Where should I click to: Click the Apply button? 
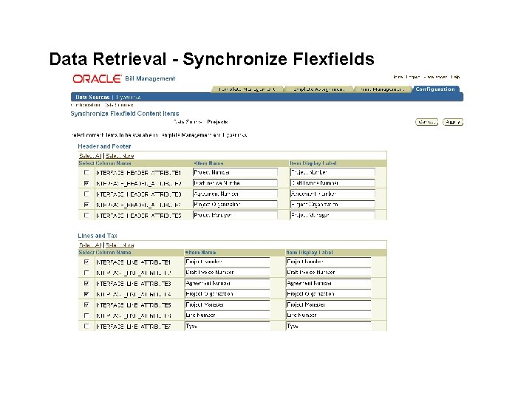tap(453, 122)
